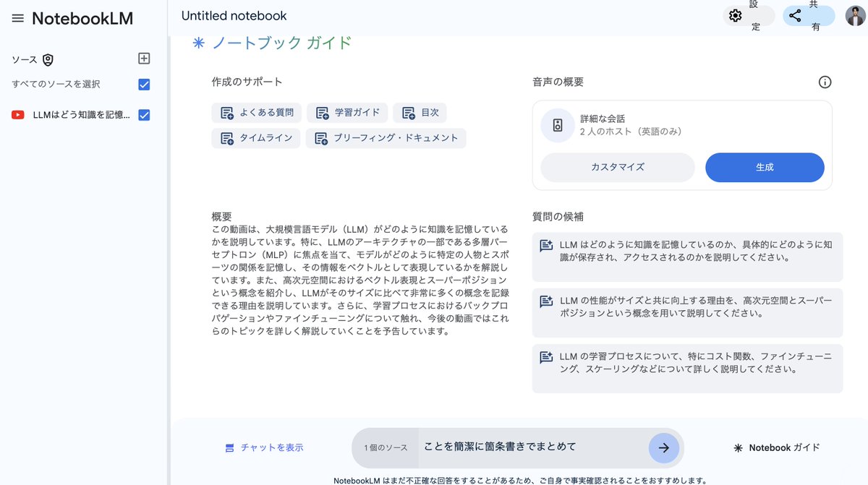Click the chat icon beside チャットを表示
This screenshot has width=868, height=485.
click(x=229, y=448)
